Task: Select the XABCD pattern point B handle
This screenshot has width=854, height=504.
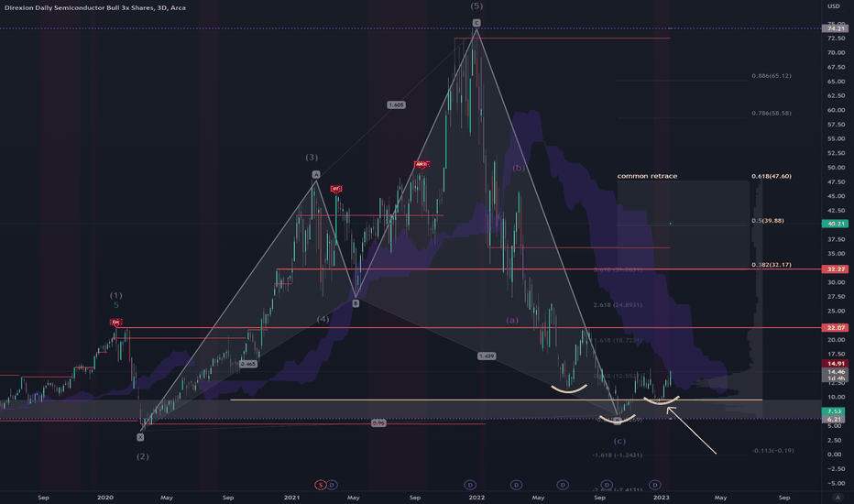Action: point(356,303)
